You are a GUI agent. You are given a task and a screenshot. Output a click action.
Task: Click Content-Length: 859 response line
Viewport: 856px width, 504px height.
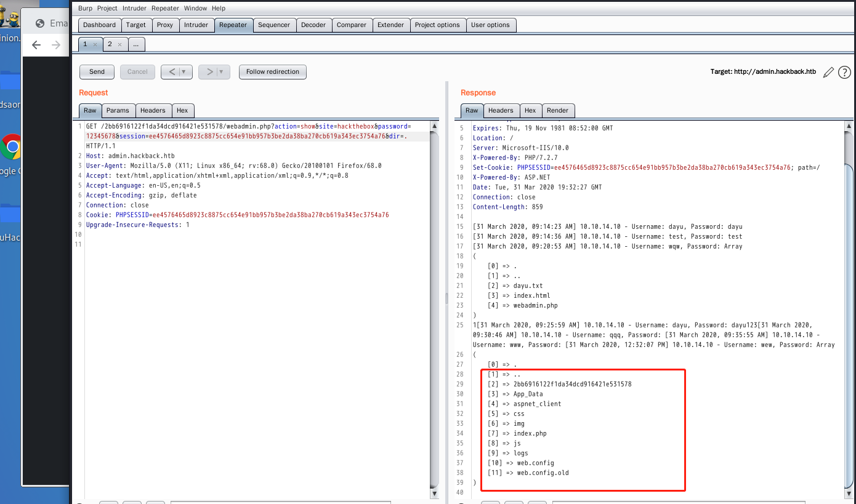click(508, 207)
